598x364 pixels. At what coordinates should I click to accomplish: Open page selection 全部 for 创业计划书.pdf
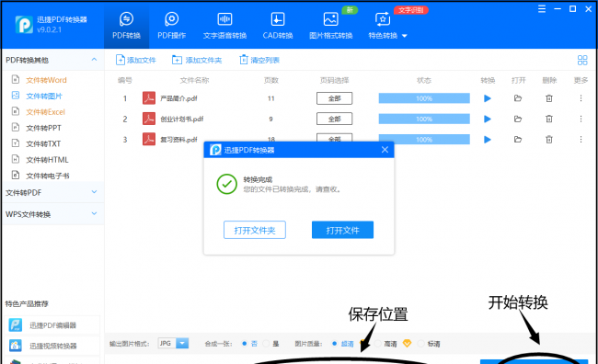click(x=335, y=119)
